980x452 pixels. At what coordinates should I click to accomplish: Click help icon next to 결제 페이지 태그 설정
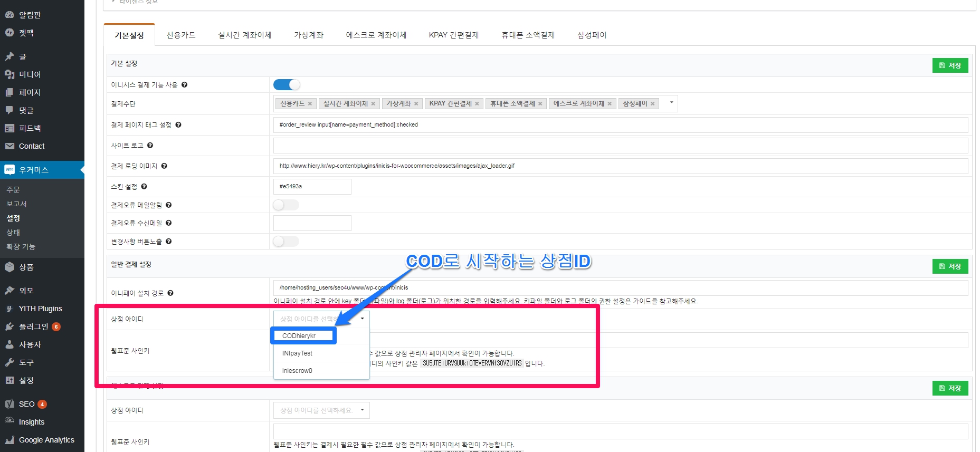(x=178, y=125)
